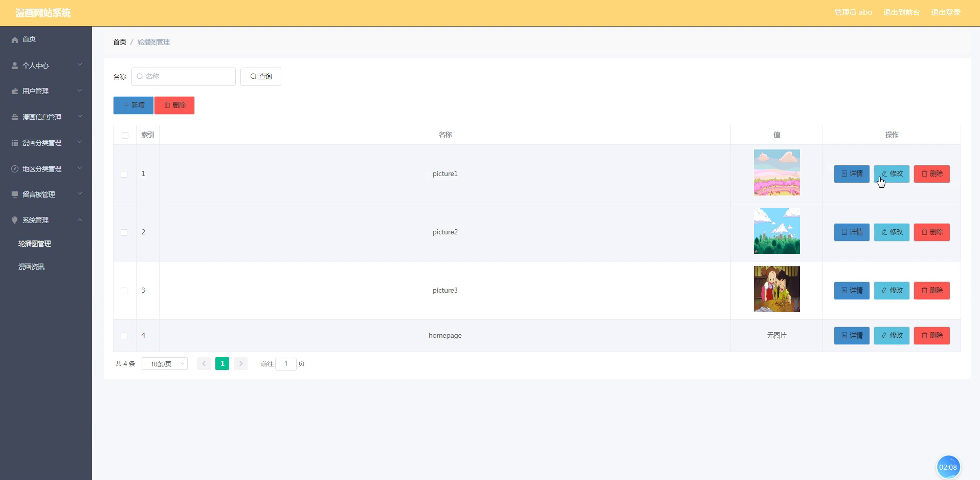
Task: Click the 索引 column header
Action: coord(148,135)
